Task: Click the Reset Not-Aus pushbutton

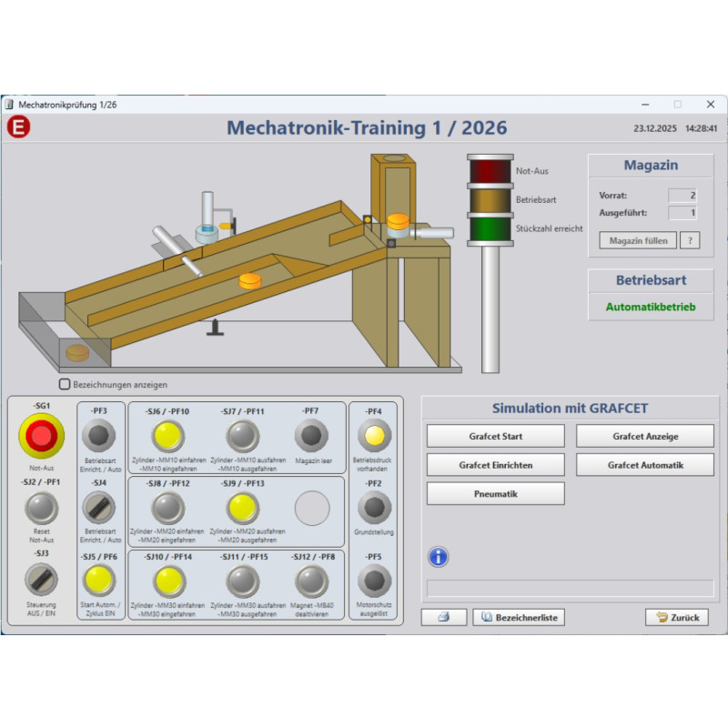Action: [x=41, y=508]
